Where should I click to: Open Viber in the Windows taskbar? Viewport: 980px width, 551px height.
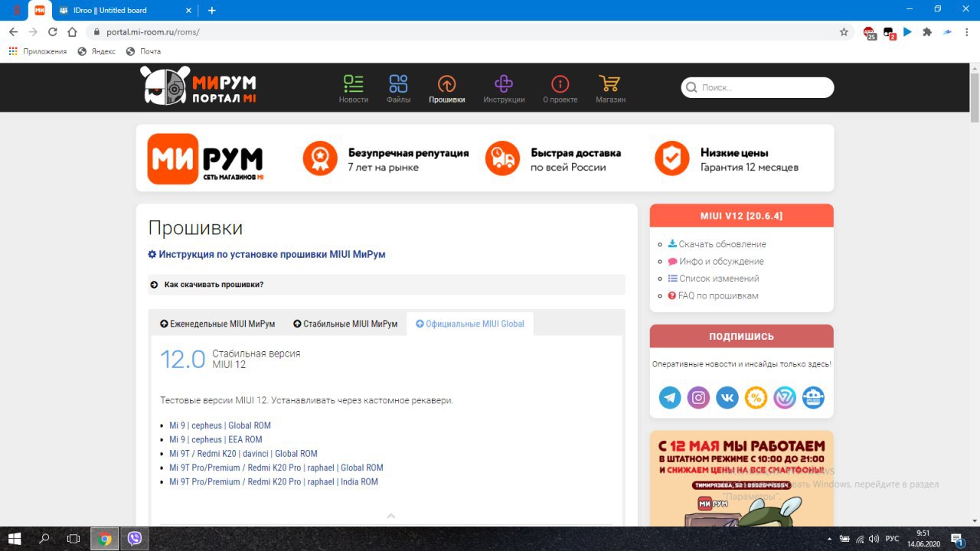tap(135, 539)
